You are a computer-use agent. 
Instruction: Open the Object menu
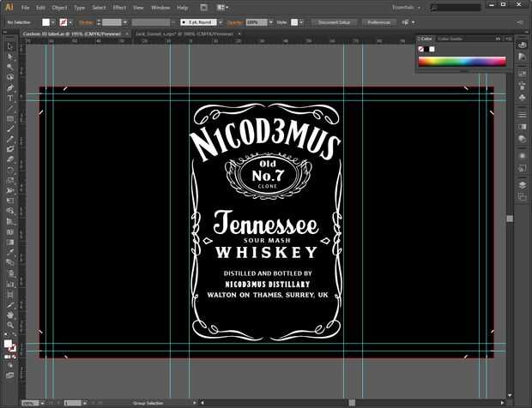[x=60, y=8]
